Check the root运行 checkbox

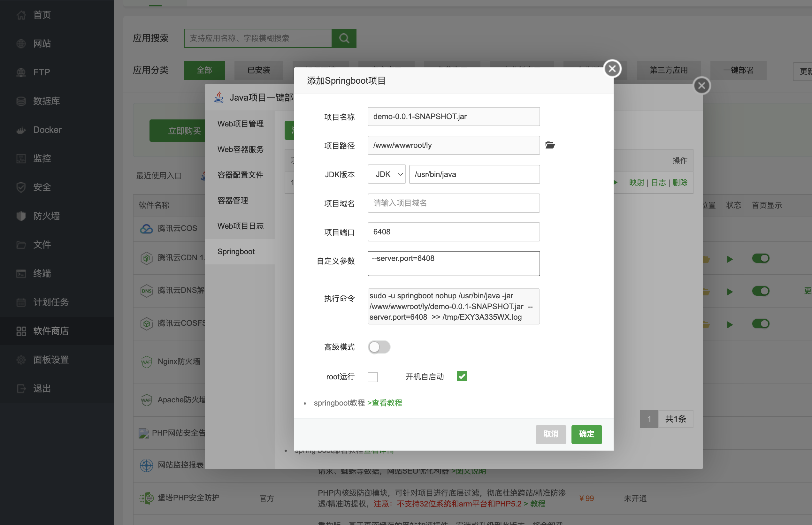click(372, 377)
